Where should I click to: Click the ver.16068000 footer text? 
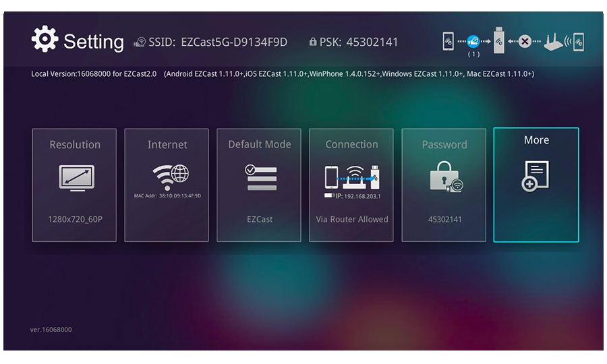[51, 330]
